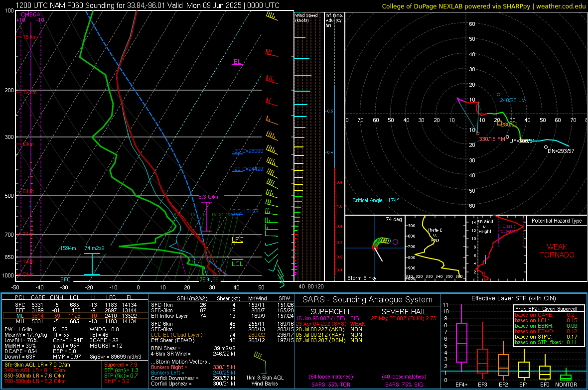Click the Bunkers right-mover marker on hodograph

tap(478, 133)
